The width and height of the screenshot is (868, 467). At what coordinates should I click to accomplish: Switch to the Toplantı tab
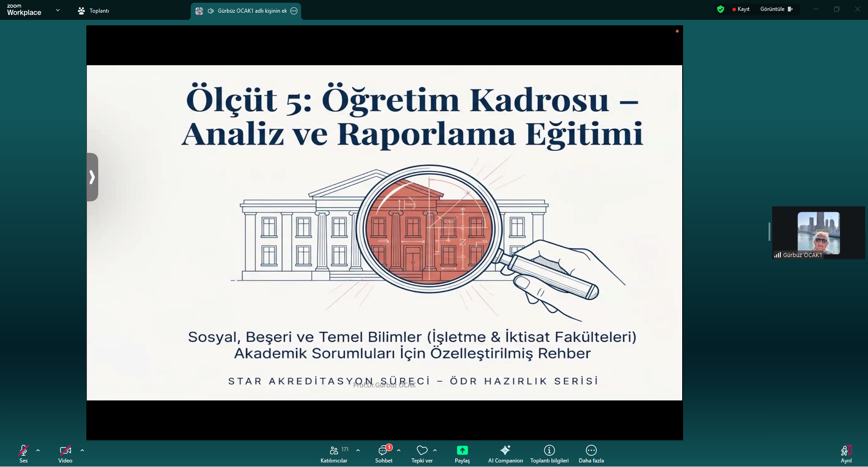(x=93, y=10)
